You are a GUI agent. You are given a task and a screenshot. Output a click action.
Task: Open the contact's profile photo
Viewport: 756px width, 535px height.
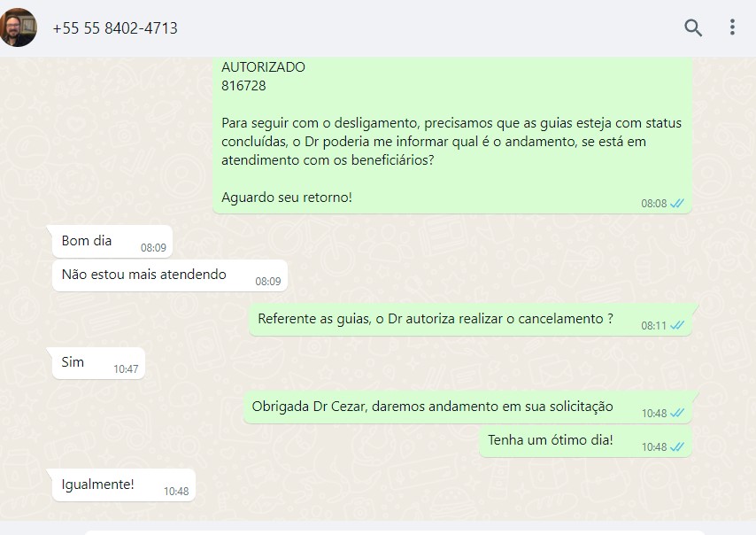click(18, 27)
